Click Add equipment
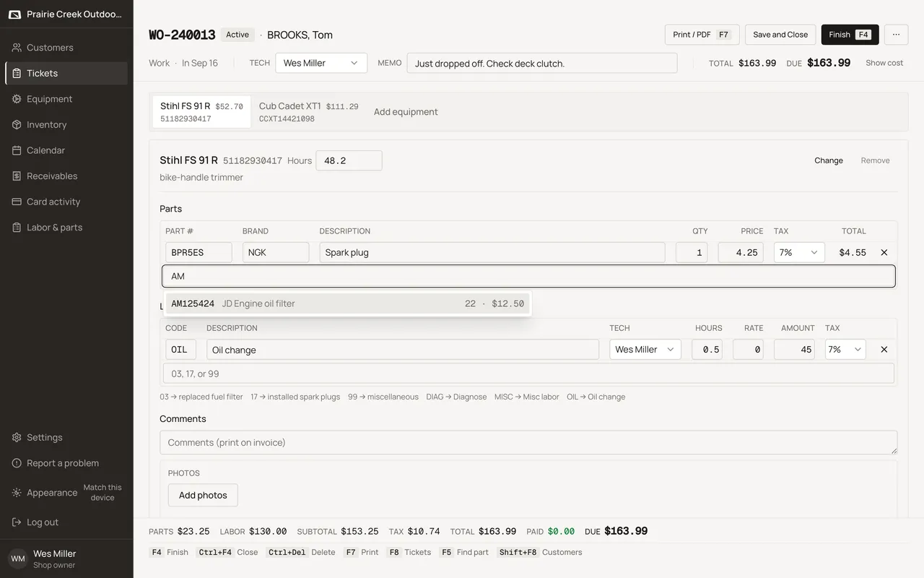 [406, 112]
